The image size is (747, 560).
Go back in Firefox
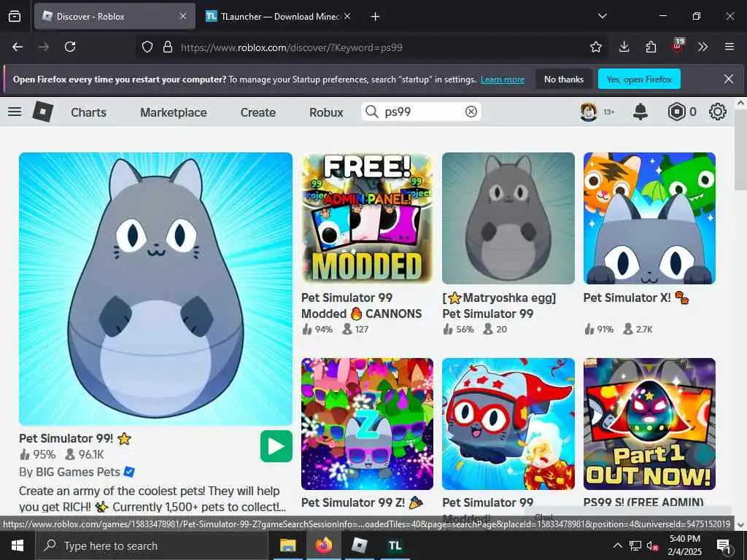[x=18, y=47]
